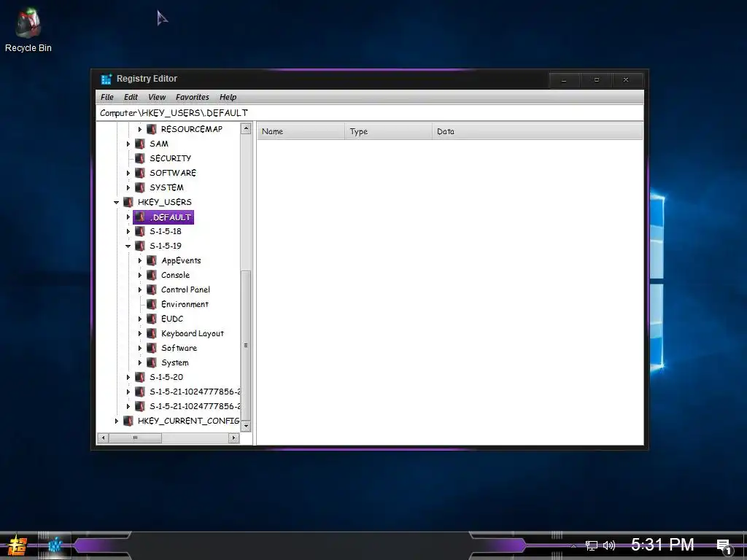Expand the S-1-5-18 key
Image resolution: width=747 pixels, height=560 pixels.
point(128,231)
